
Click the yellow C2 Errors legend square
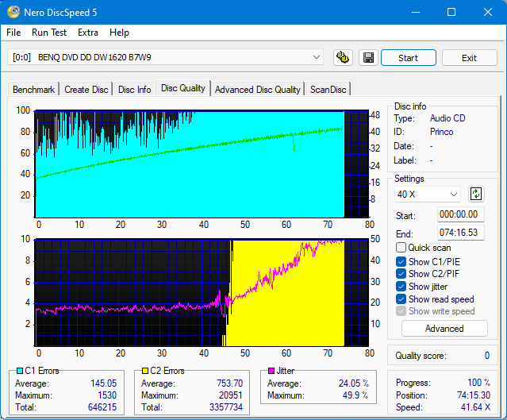click(x=146, y=371)
